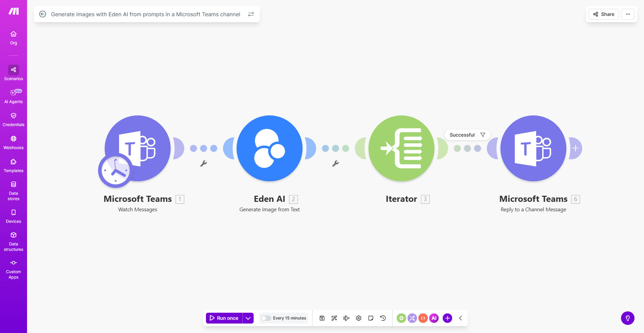Select the Iterator module

[x=401, y=148]
